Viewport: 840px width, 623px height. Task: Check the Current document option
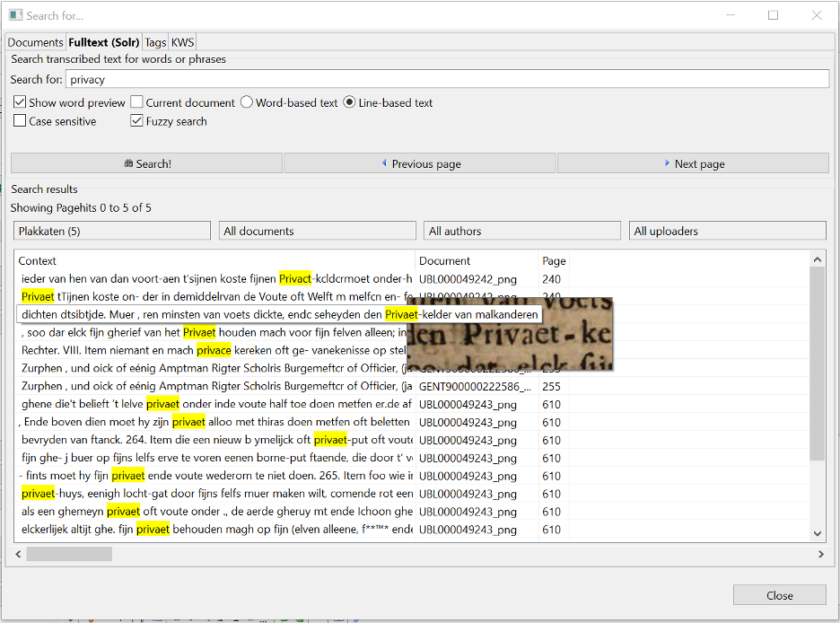tap(136, 102)
